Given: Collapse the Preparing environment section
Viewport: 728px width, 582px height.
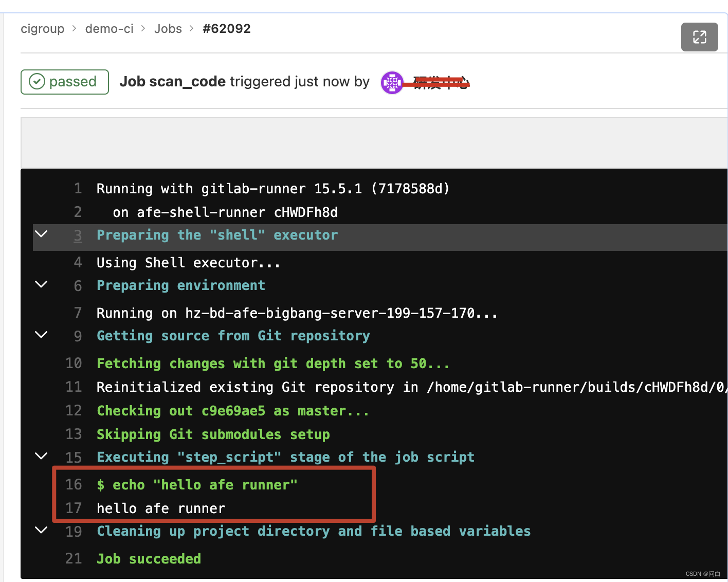Looking at the screenshot, I should coord(41,284).
